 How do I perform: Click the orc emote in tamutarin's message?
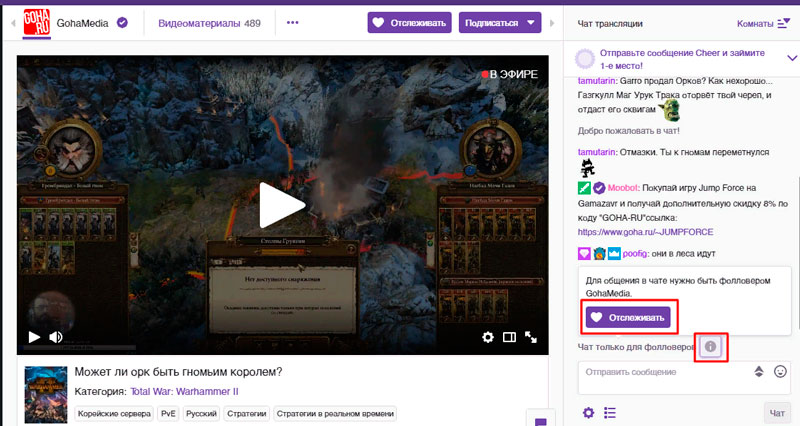pos(669,110)
